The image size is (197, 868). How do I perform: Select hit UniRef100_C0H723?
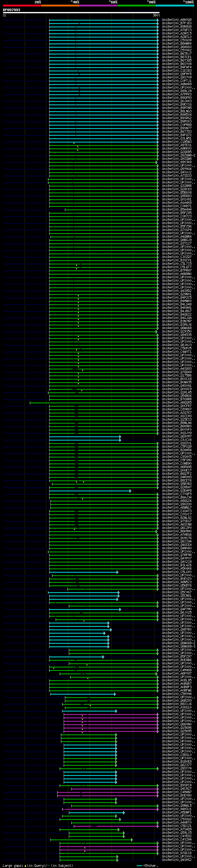177,216
